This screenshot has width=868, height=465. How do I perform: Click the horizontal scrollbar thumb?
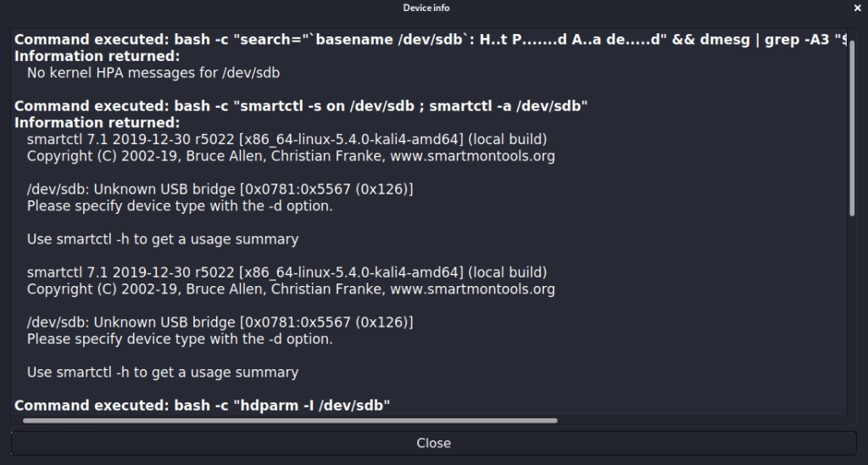click(x=290, y=420)
